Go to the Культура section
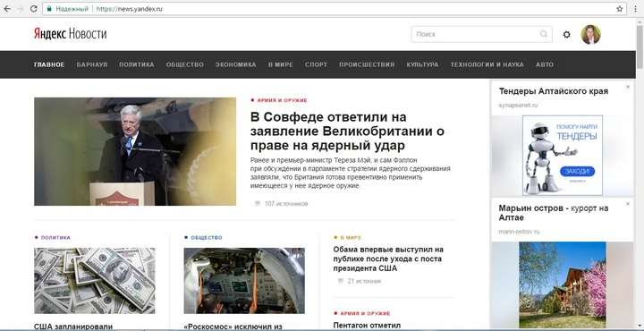 coord(422,65)
